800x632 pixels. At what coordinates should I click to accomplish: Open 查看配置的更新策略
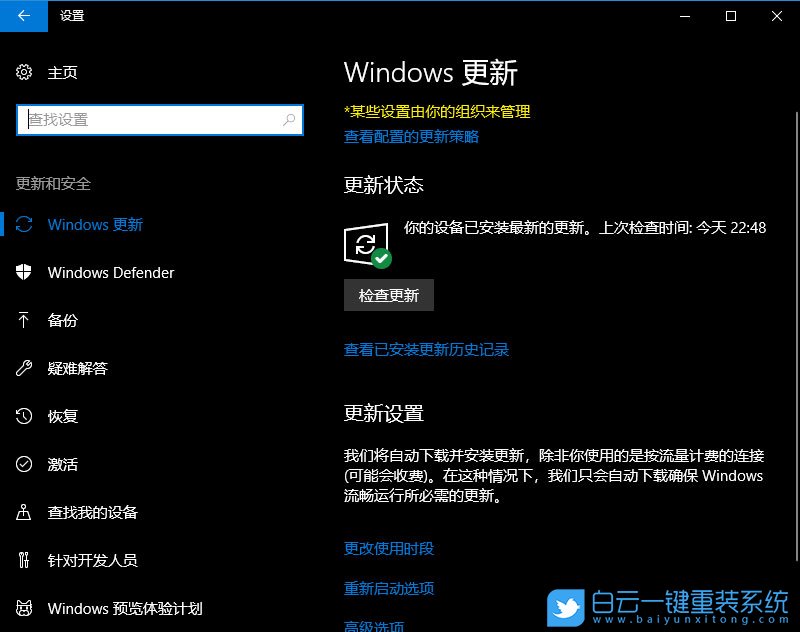pyautogui.click(x=410, y=137)
